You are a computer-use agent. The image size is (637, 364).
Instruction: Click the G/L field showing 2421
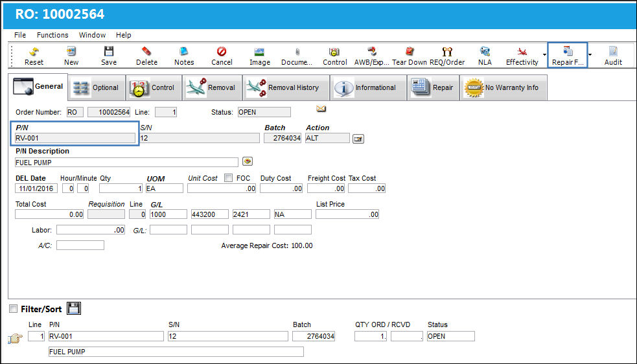pos(251,214)
